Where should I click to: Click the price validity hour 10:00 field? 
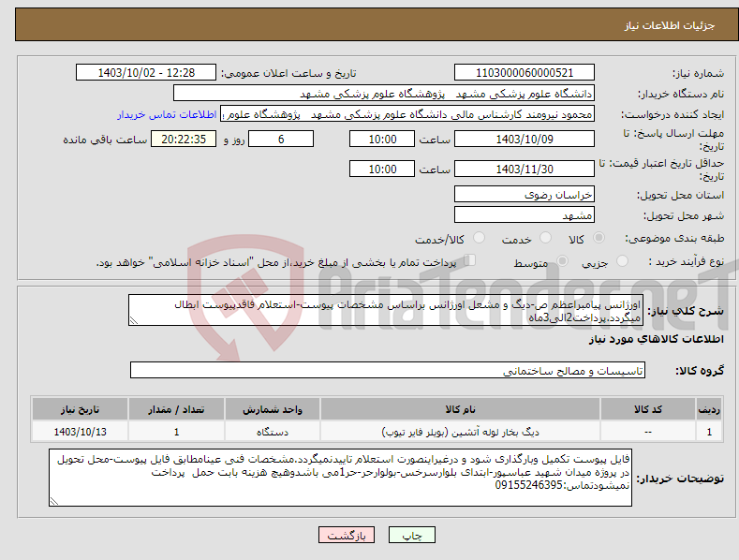pos(382,169)
